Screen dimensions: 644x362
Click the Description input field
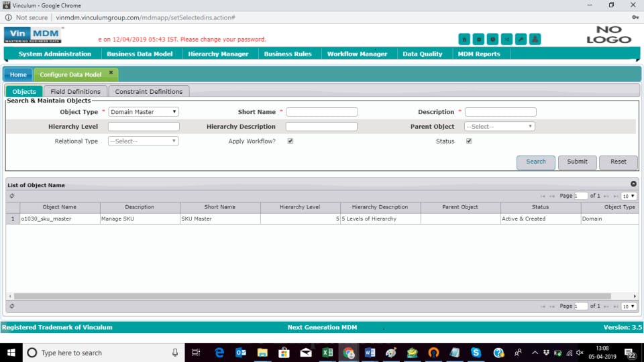500,112
